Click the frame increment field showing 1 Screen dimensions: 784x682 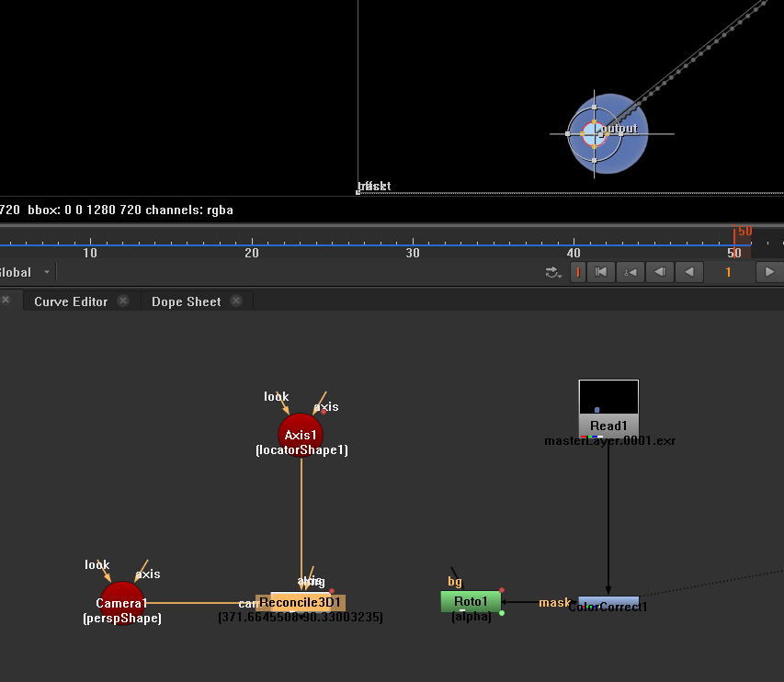729,272
